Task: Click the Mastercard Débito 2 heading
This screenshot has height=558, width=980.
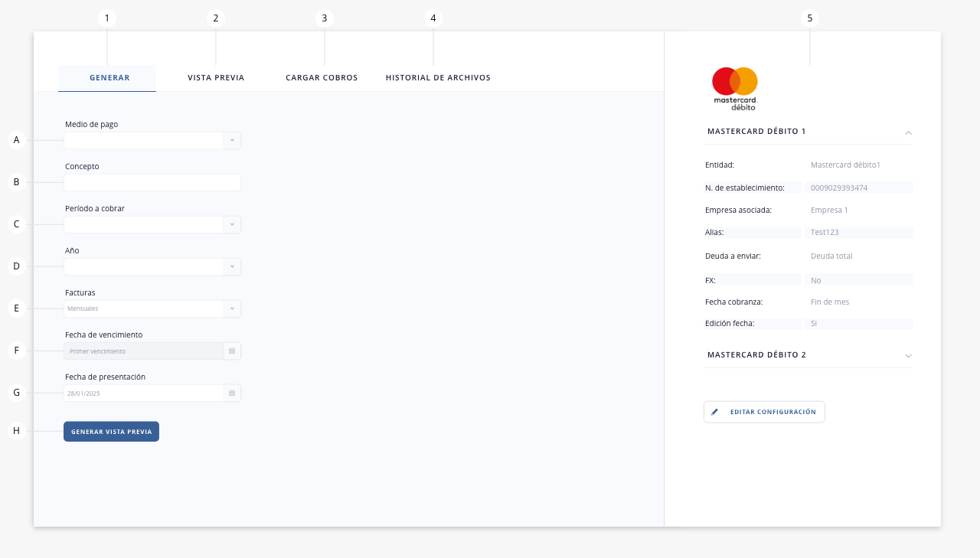Action: 756,355
